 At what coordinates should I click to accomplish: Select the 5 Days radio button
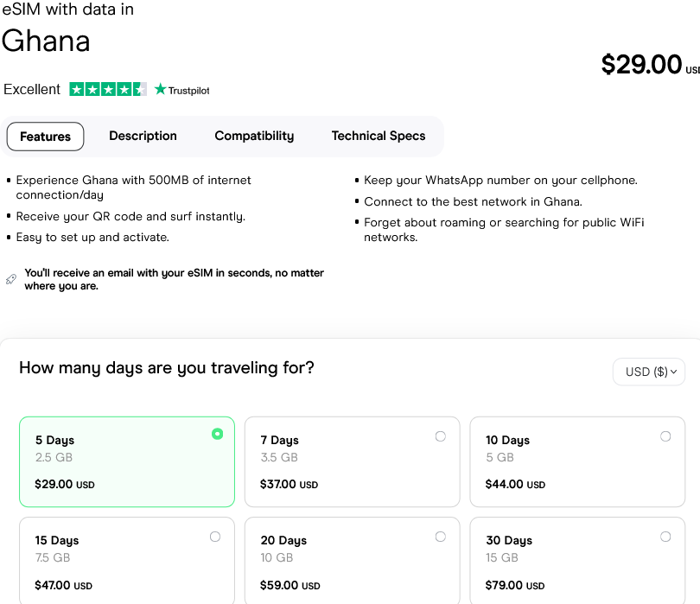(217, 434)
